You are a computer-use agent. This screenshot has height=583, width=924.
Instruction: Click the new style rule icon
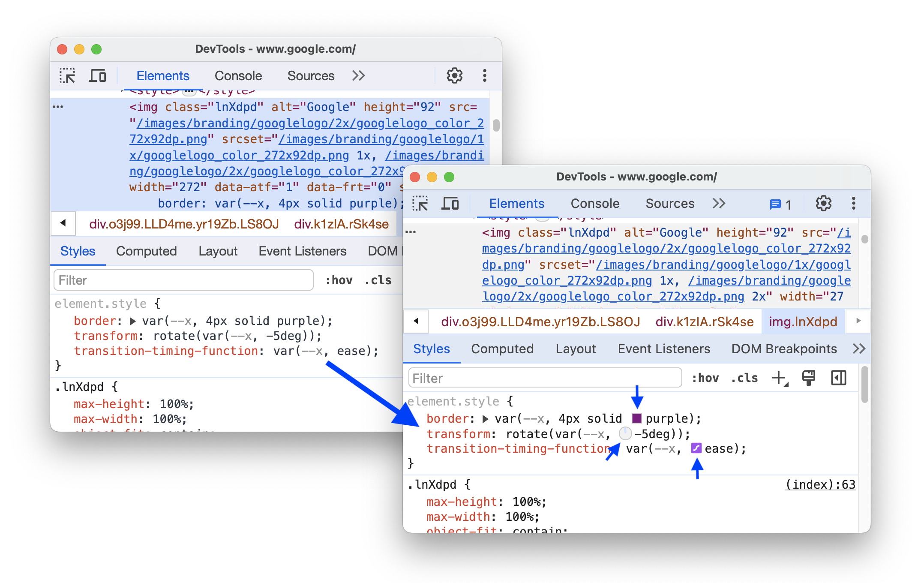point(778,378)
